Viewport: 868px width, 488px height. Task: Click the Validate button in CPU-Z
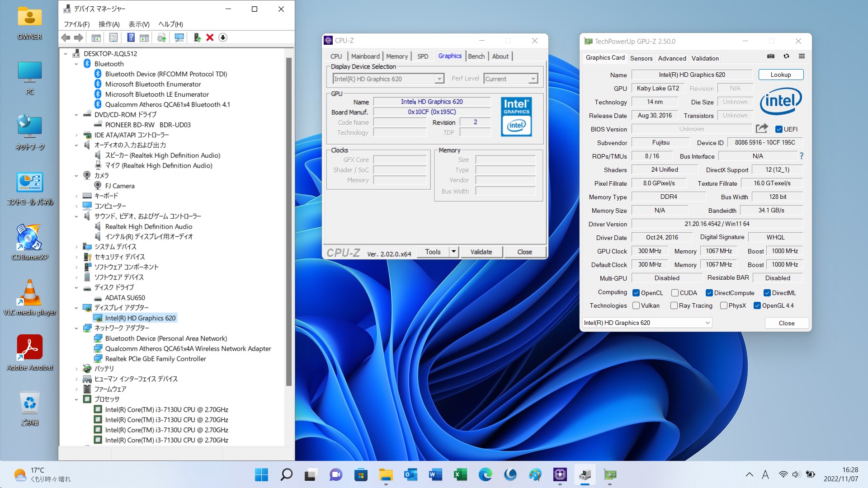pyautogui.click(x=481, y=252)
